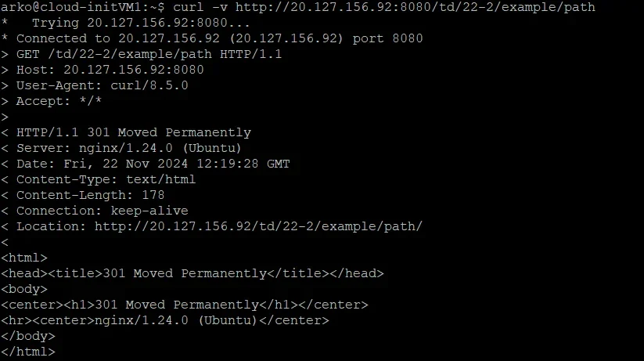Click the shell prompt arko@cloud-initVM1
Screen dimensions: 644x361
(x=82, y=7)
